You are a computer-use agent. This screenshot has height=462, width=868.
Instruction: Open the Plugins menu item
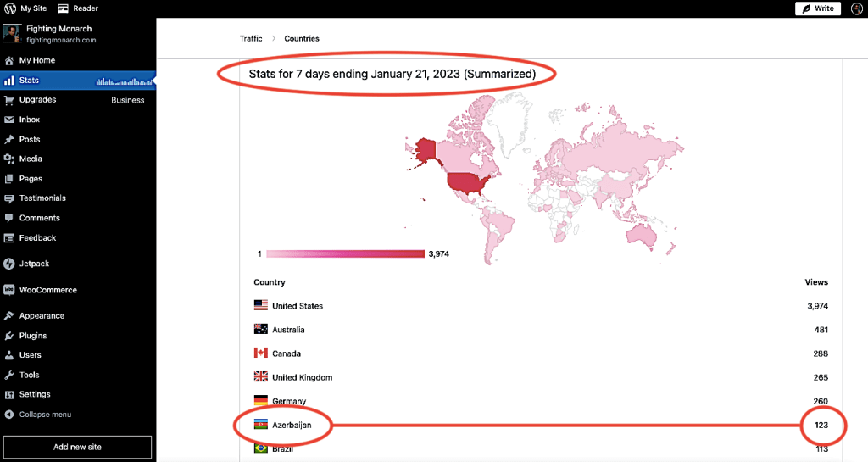(x=33, y=336)
